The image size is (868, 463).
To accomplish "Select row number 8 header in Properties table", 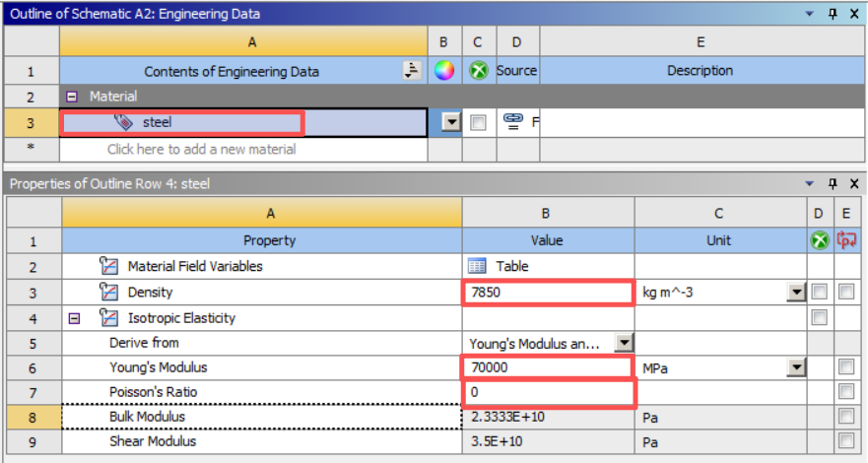I will [33, 417].
